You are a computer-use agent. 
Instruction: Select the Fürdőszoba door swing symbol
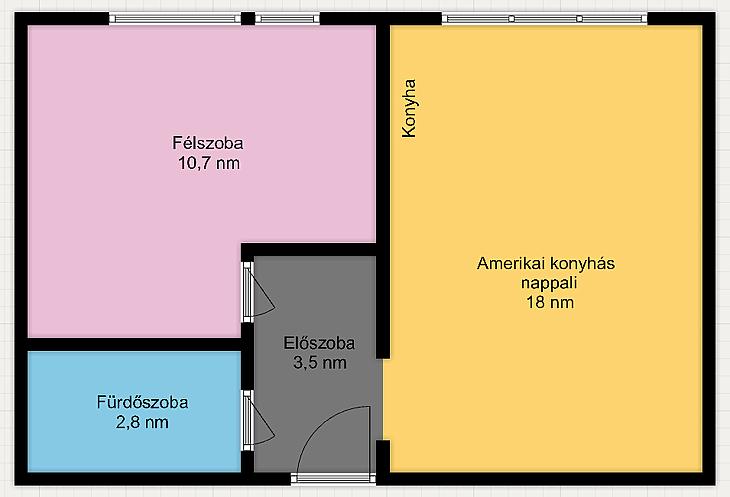[258, 420]
